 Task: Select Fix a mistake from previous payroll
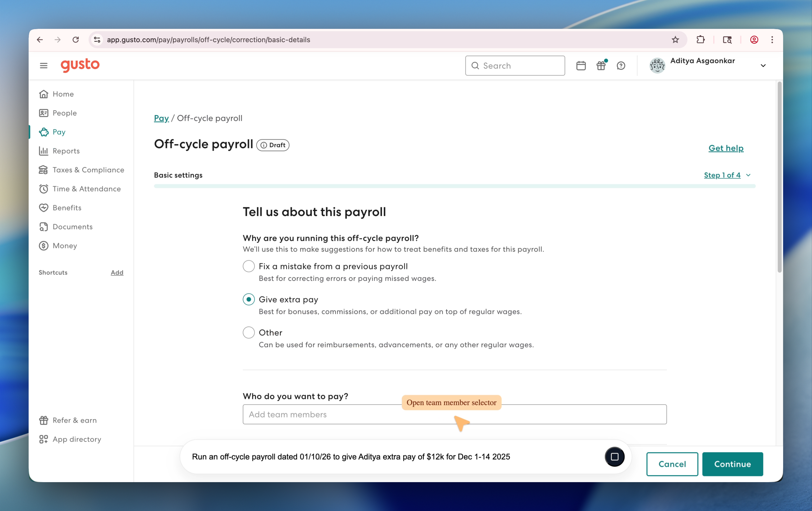pos(248,266)
